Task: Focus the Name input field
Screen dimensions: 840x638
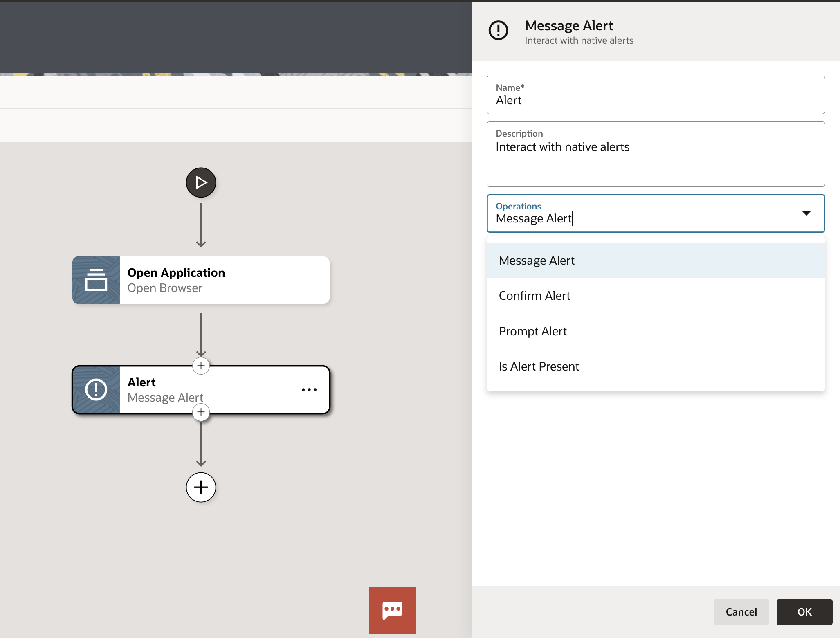Action: tap(655, 100)
